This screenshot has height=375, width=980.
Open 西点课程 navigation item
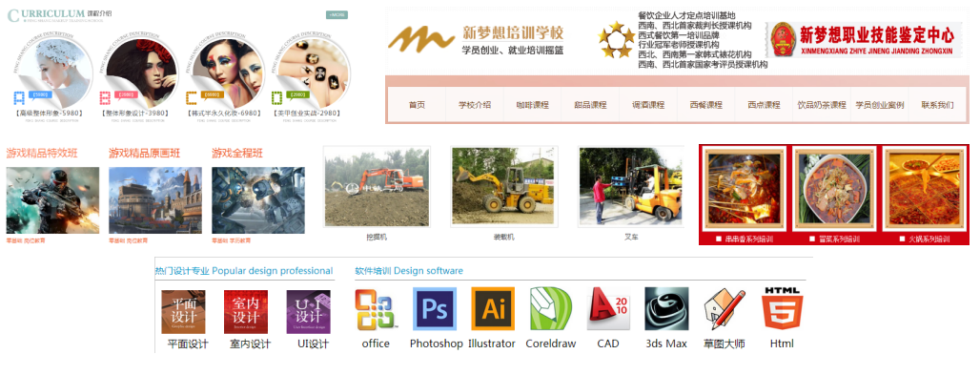pos(764,105)
